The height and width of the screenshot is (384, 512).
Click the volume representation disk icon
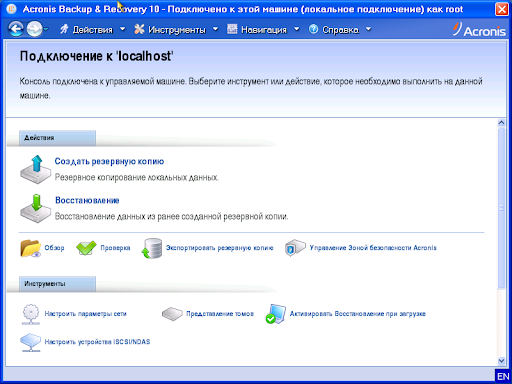point(172,314)
